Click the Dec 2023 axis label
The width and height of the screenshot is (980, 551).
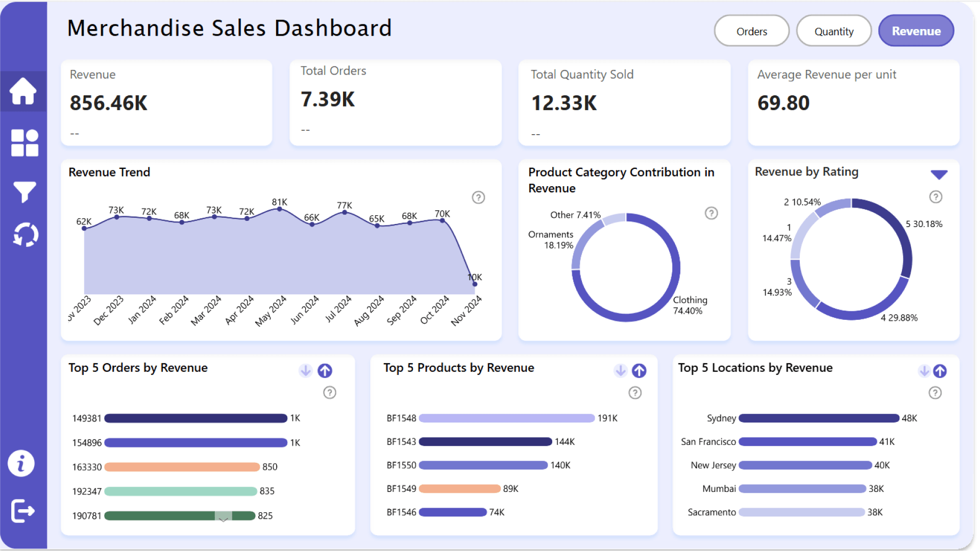[x=108, y=310]
